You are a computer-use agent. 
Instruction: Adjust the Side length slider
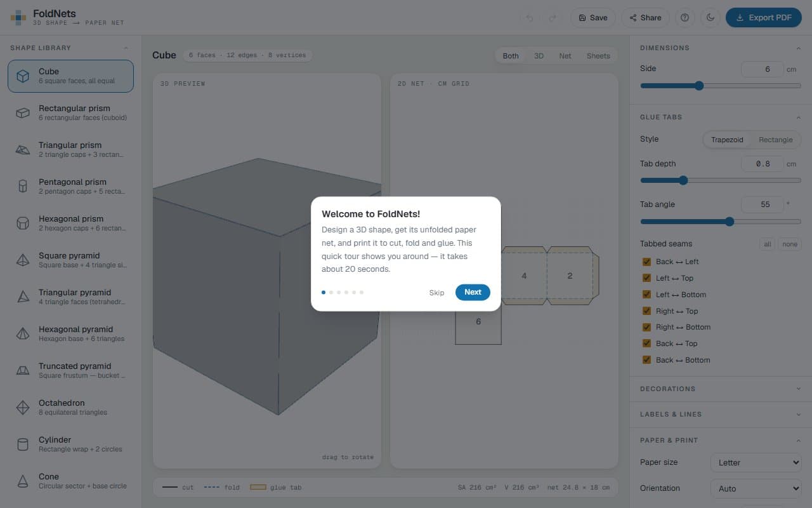pos(721,86)
